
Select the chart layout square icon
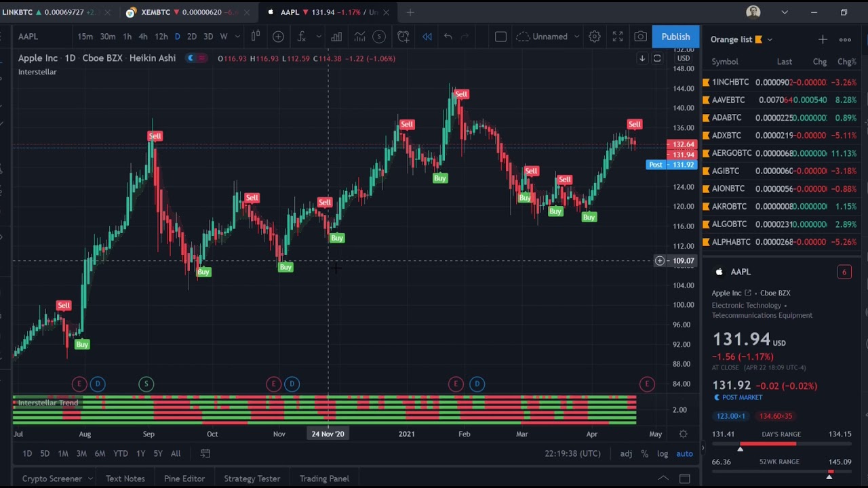[500, 37]
